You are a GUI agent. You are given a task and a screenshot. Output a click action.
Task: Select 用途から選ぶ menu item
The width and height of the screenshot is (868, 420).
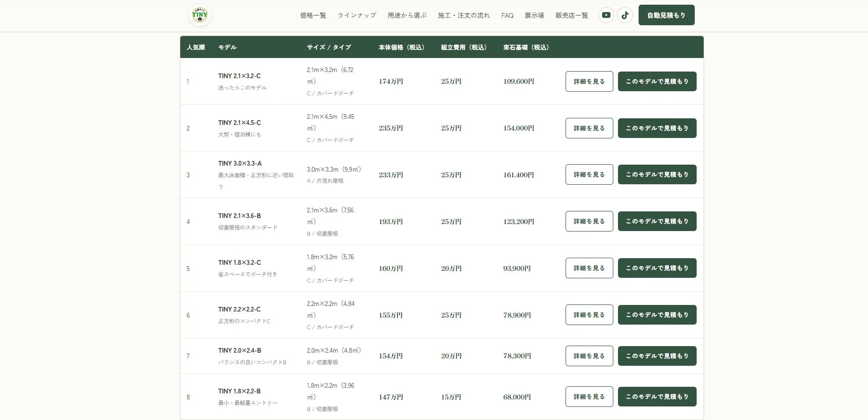click(407, 15)
